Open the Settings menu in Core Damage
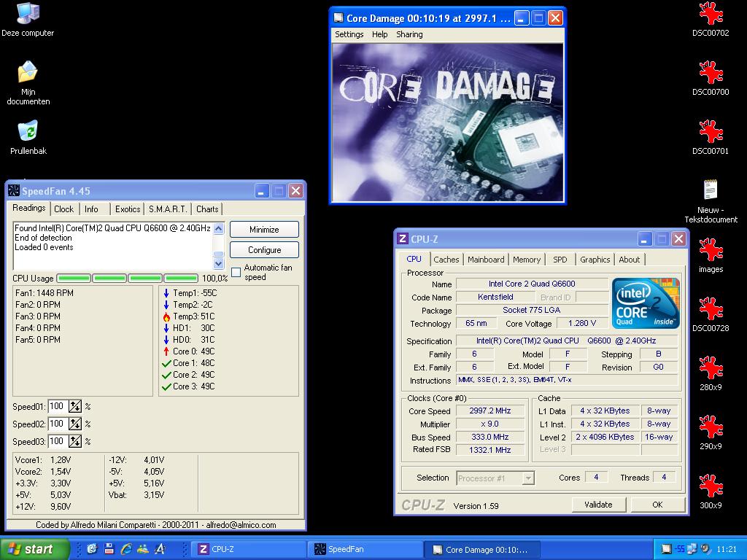747x560 pixels. coord(349,34)
